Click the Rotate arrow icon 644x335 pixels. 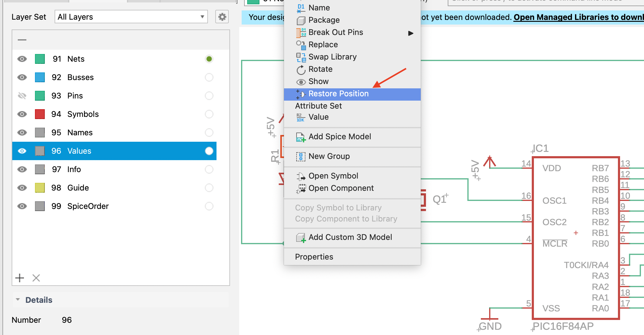pyautogui.click(x=301, y=70)
